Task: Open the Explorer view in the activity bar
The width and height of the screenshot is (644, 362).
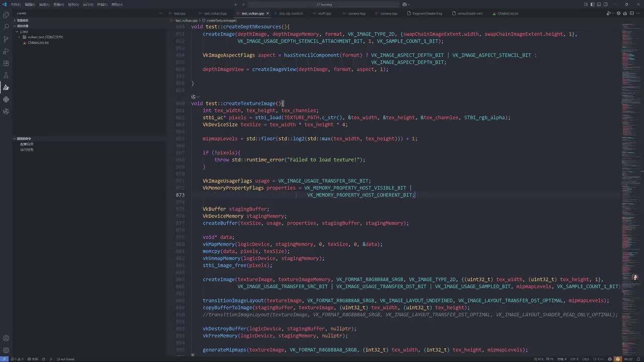Action: (6, 15)
